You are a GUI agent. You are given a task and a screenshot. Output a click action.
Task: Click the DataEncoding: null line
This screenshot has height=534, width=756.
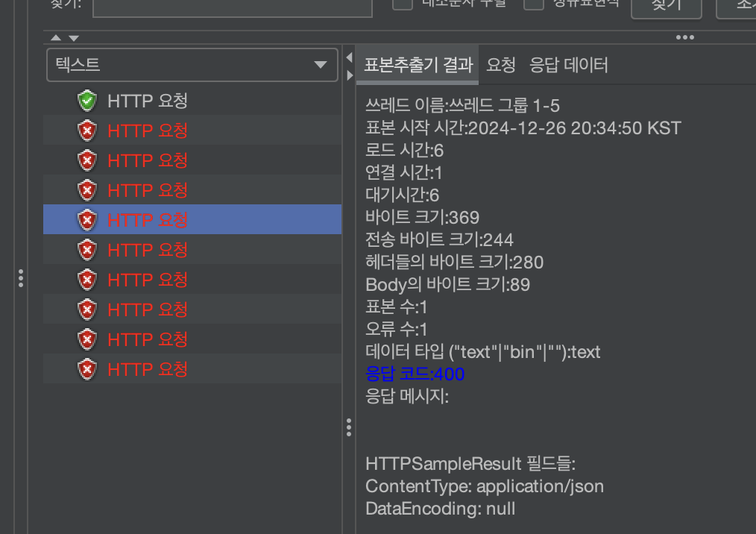pyautogui.click(x=440, y=509)
